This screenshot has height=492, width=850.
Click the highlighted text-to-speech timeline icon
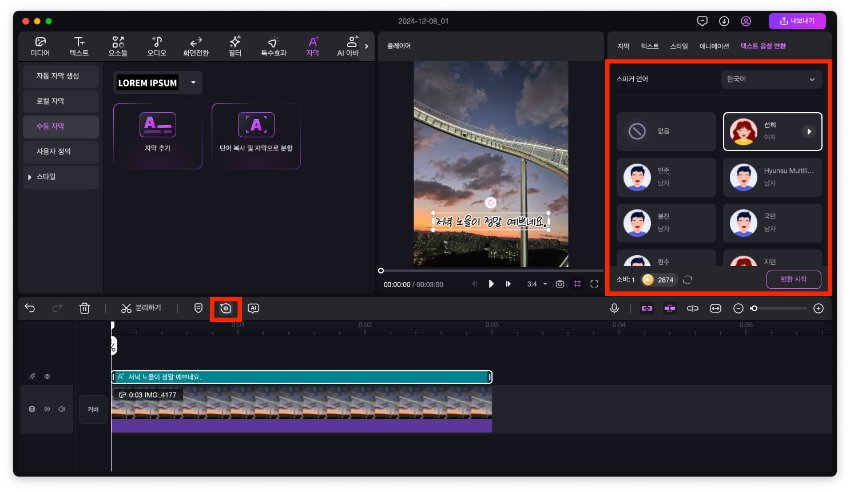(x=226, y=309)
